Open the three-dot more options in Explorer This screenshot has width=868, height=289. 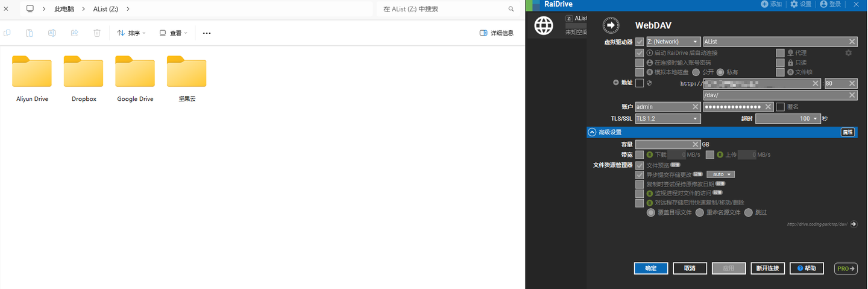[207, 33]
